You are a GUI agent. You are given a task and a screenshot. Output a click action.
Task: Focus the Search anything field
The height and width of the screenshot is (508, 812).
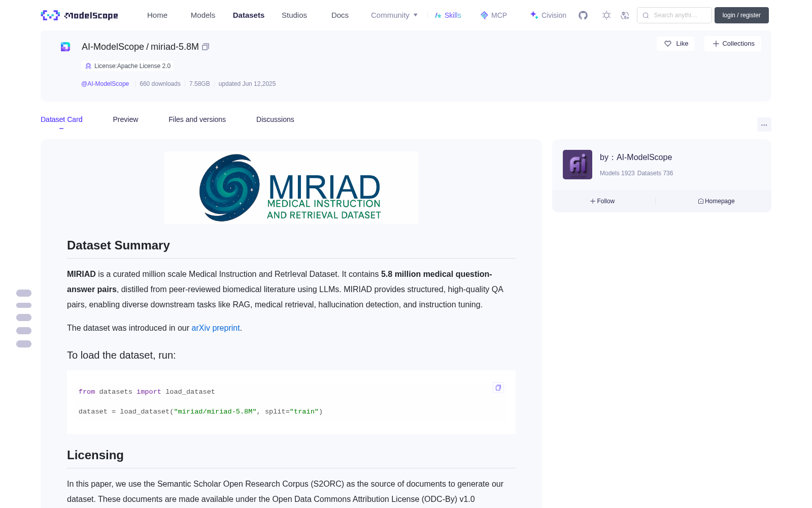point(674,15)
